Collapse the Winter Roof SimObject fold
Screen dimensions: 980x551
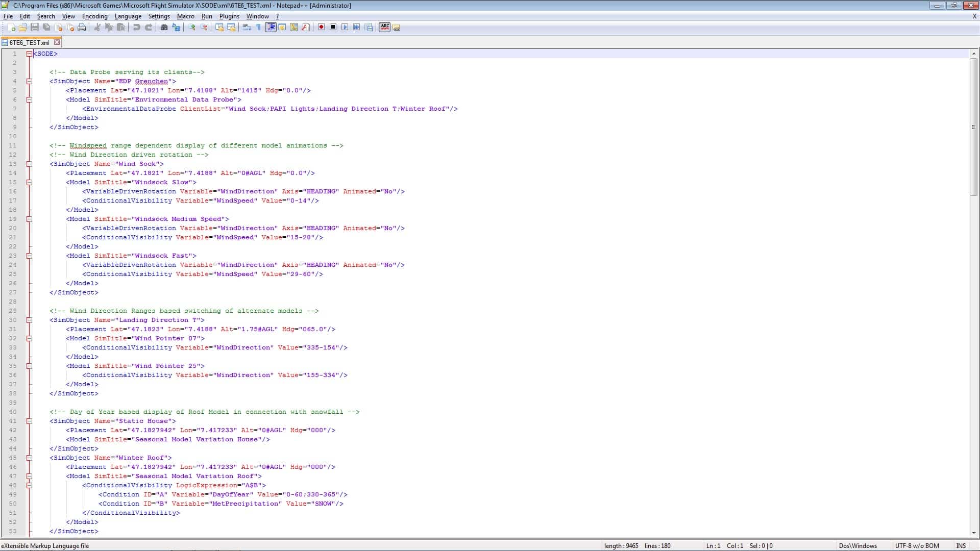pyautogui.click(x=29, y=458)
